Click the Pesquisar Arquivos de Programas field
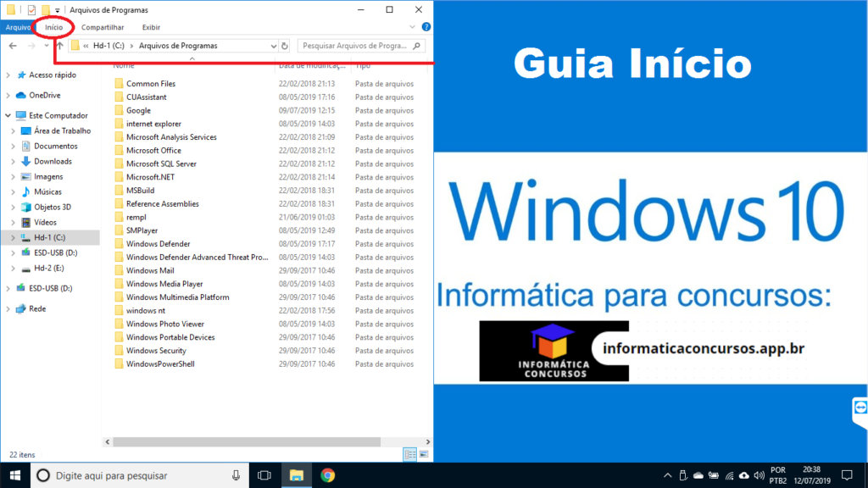Screen dimensions: 868x488 coord(358,46)
